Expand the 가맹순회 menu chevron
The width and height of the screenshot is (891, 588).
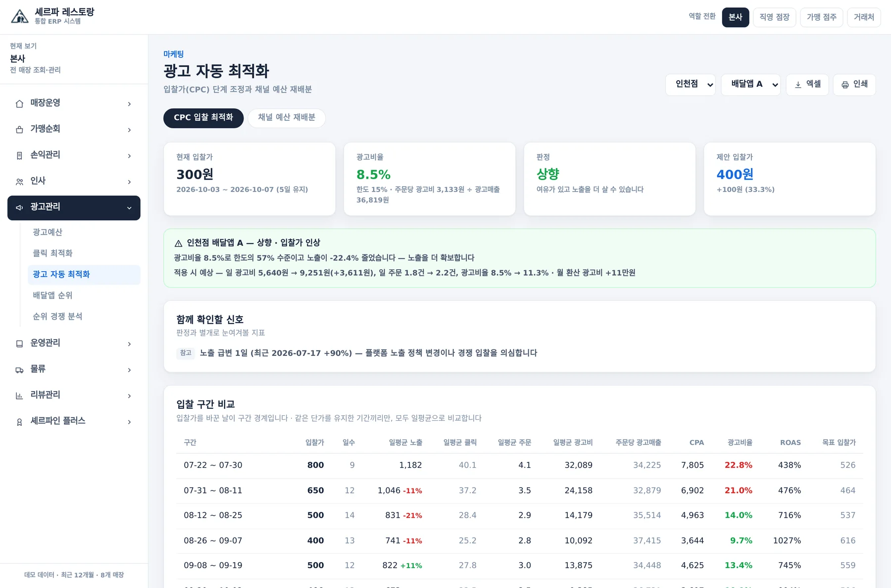coord(129,130)
